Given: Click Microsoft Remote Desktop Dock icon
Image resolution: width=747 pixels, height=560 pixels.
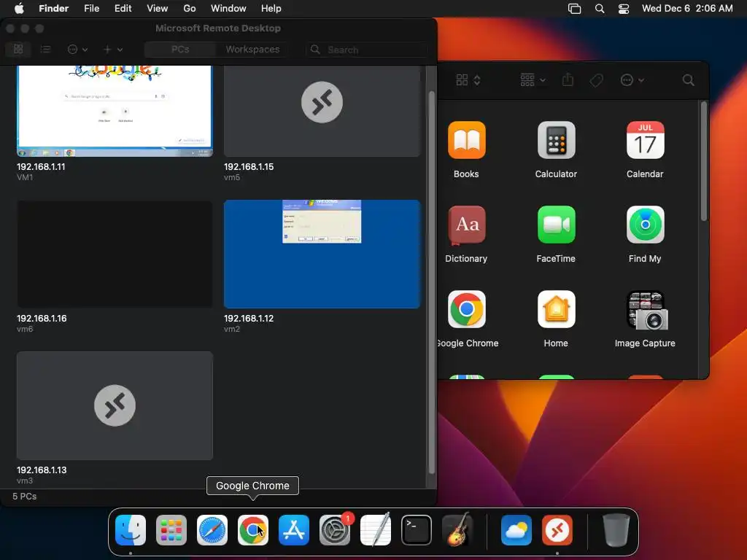Looking at the screenshot, I should click(557, 530).
